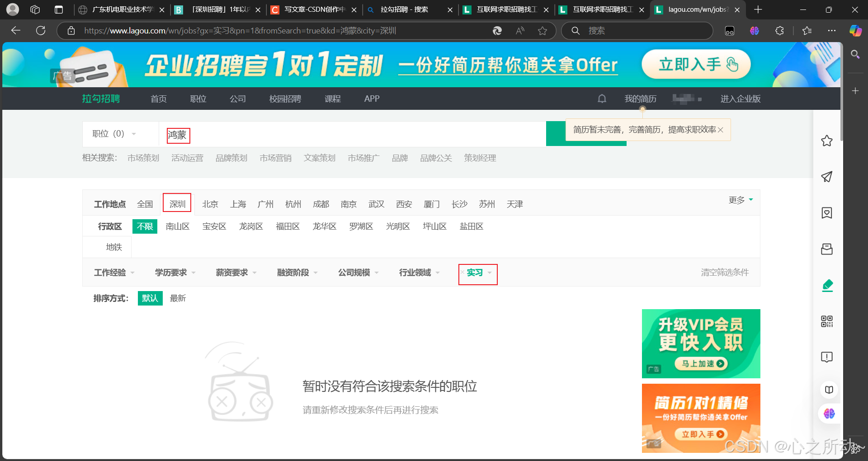Expand 更多 cities list
Viewport: 868px width, 461px height.
point(741,200)
